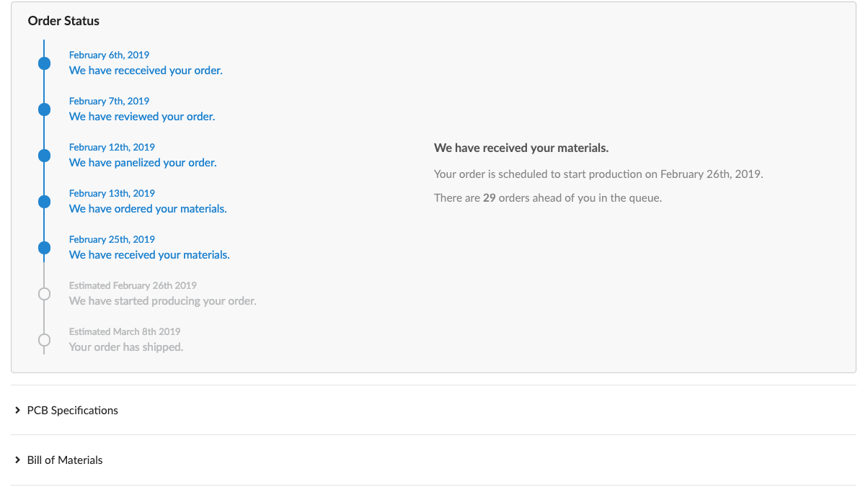Image resolution: width=868 pixels, height=487 pixels.
Task: Click the "February 25th, 2019" date label
Action: 111,239
